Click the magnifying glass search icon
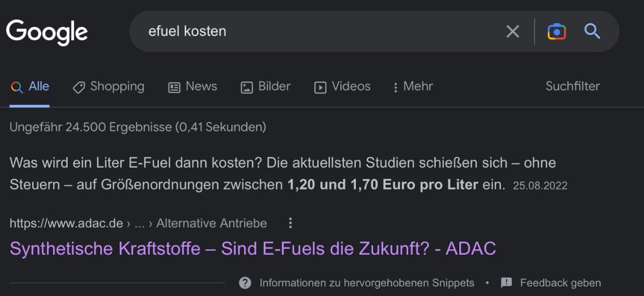 point(592,32)
